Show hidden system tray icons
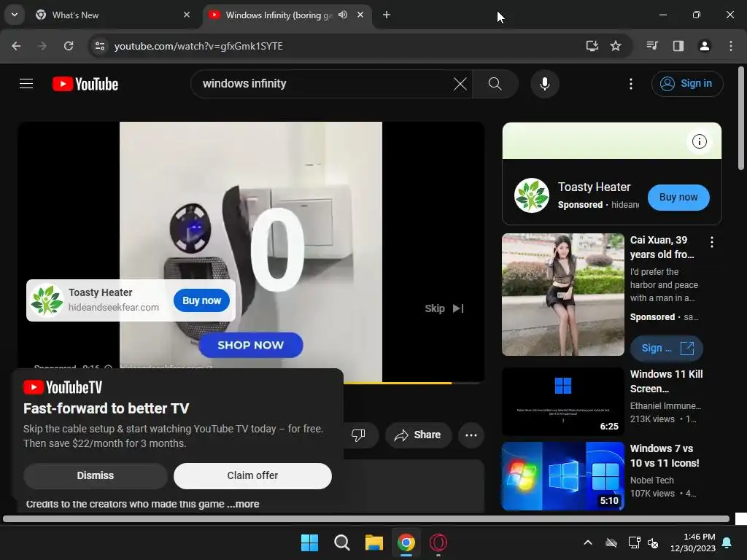The height and width of the screenshot is (560, 747). 588,542
